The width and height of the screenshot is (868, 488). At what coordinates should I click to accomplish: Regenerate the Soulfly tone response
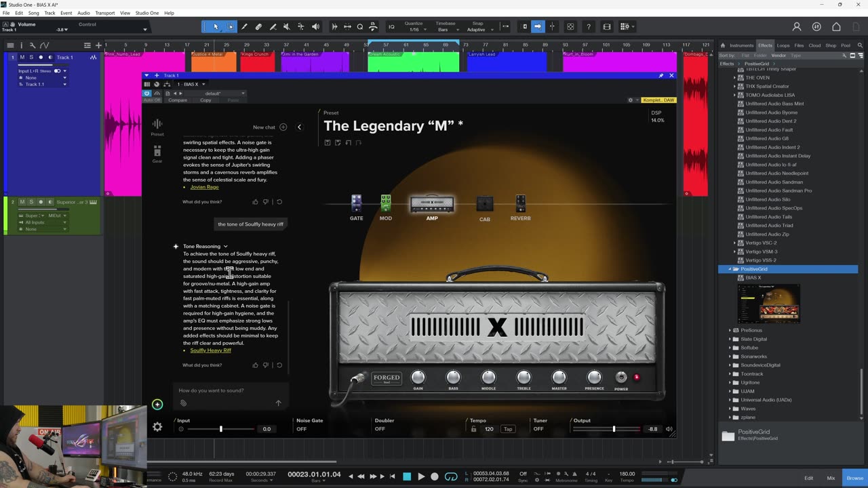tap(279, 365)
